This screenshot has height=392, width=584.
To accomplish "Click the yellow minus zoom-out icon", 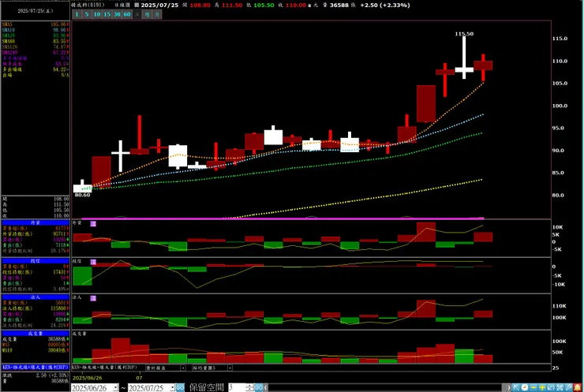I will pos(533,387).
